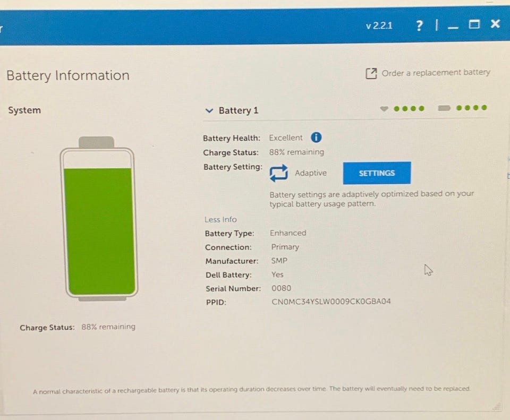
Task: Click the System label
Action: coord(24,110)
